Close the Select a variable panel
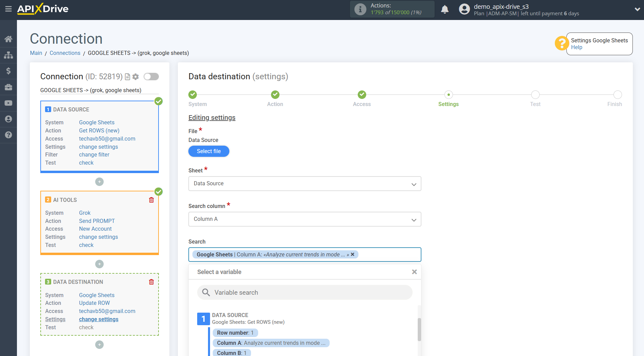 coord(414,272)
